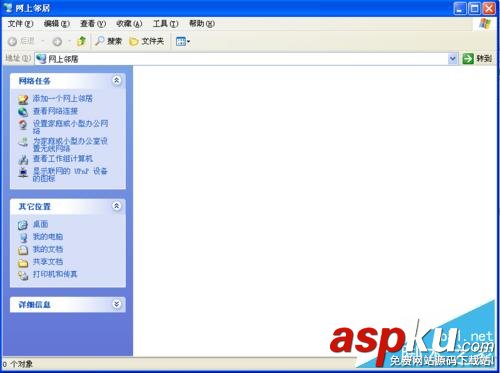This screenshot has height=373, width=500.
Task: Minimize the 网上邻居 window
Action: tap(460, 8)
